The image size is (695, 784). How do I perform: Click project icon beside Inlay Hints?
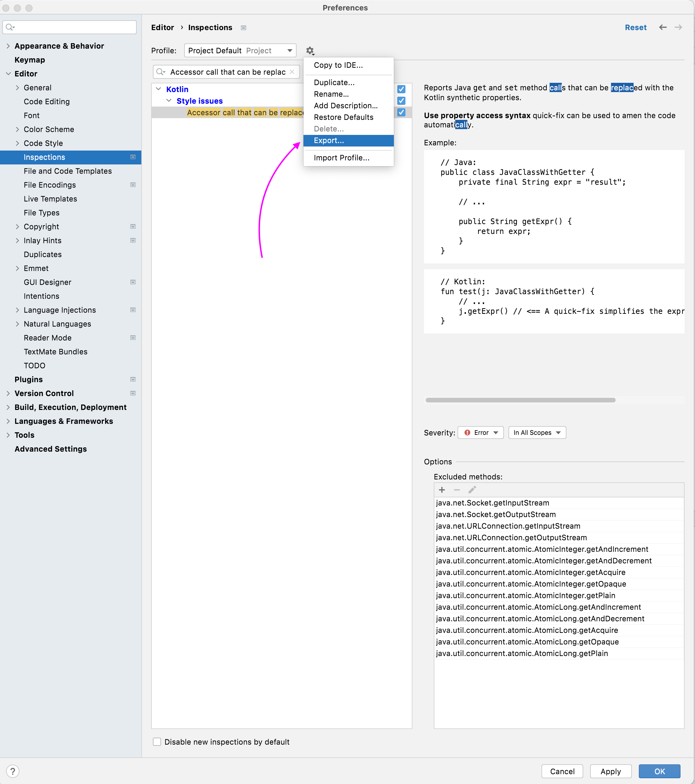click(x=133, y=241)
